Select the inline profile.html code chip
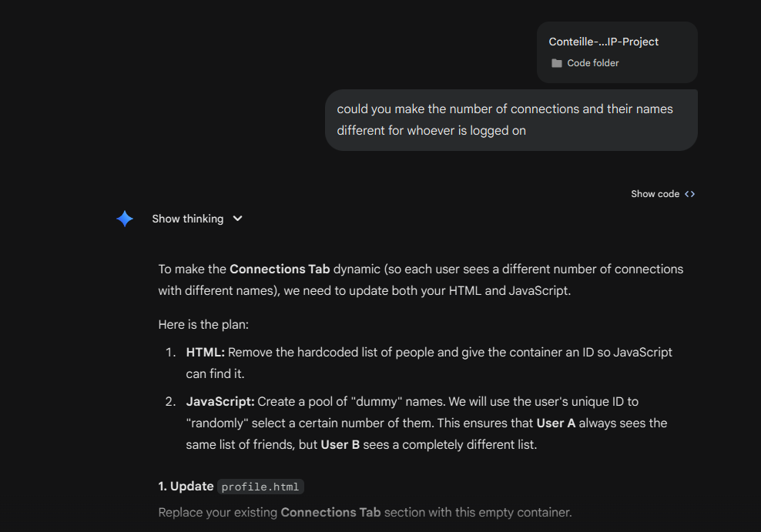Screen dimensions: 761x532 tap(260, 487)
